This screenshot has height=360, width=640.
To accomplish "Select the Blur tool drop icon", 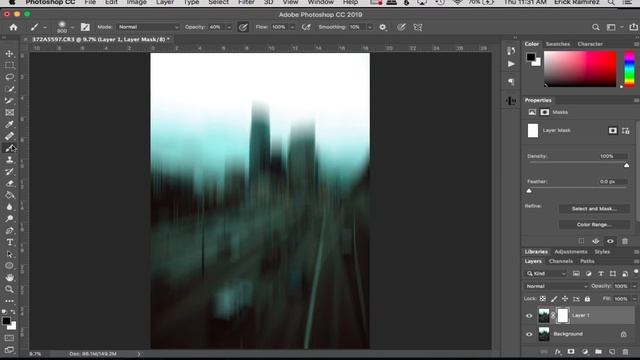I will [x=9, y=207].
